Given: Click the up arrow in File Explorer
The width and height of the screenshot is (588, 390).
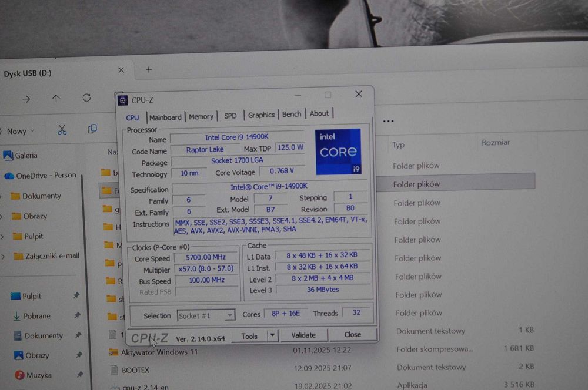Looking at the screenshot, I should (x=56, y=99).
